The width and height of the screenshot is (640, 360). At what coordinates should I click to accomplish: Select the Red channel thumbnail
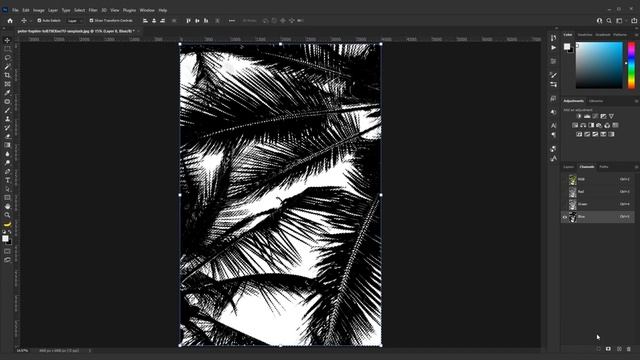pyautogui.click(x=573, y=191)
